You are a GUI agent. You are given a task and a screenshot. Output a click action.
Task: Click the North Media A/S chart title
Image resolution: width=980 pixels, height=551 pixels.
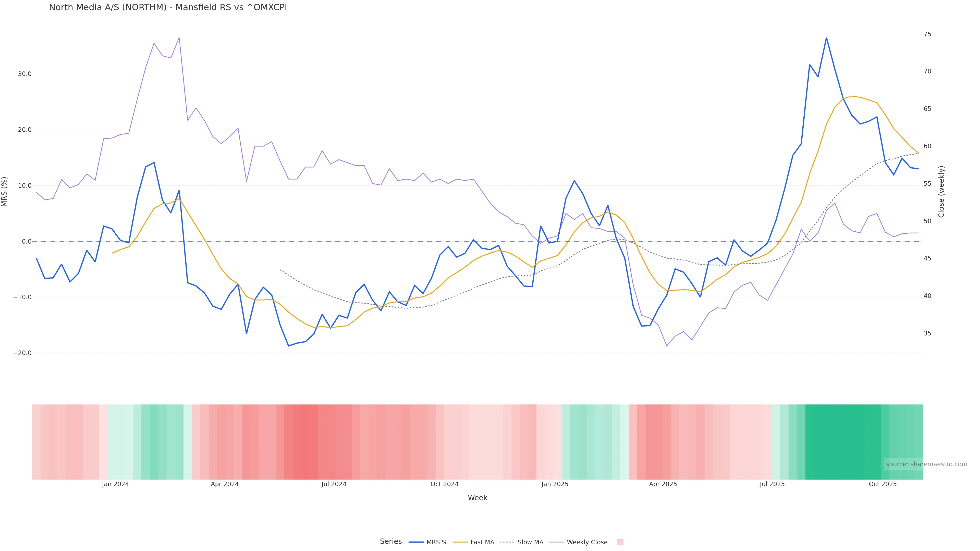click(168, 7)
